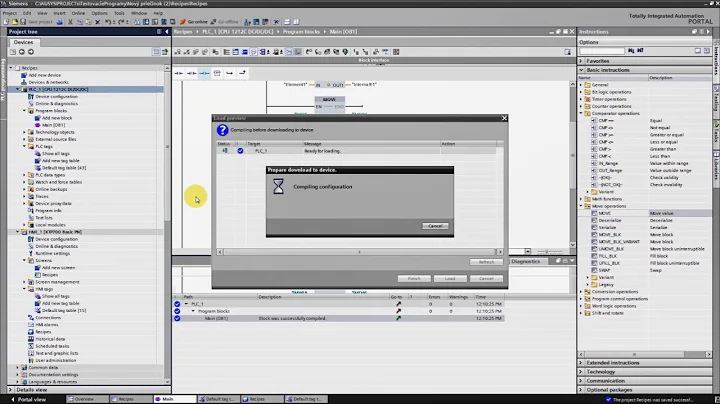Click the Split editor vertically icon
The image size is (720, 404).
(x=296, y=22)
